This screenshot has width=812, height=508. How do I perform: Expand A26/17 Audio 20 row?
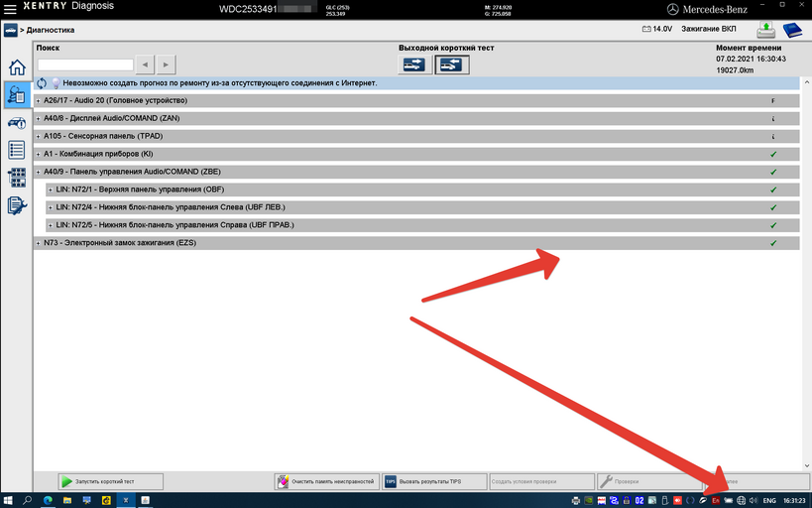click(x=39, y=100)
